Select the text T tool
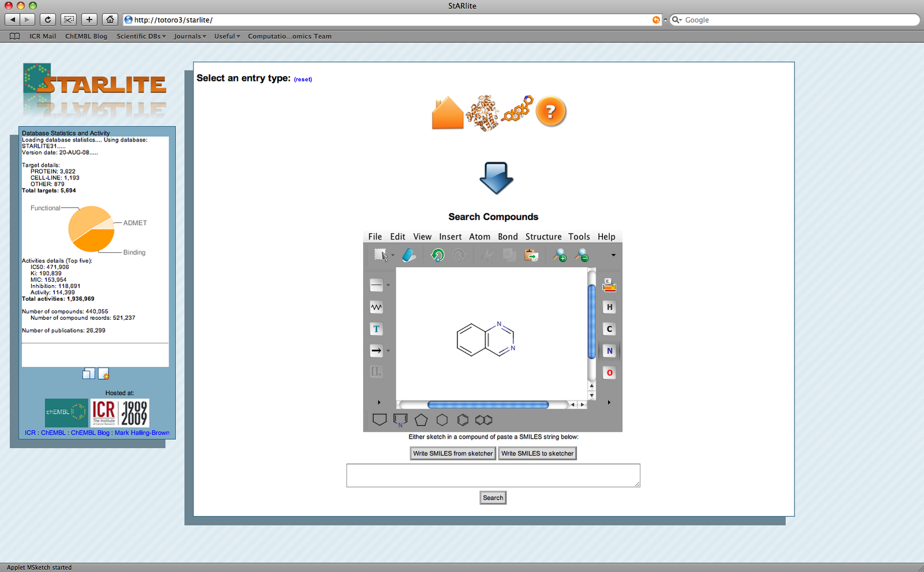This screenshot has width=924, height=572. click(x=377, y=329)
